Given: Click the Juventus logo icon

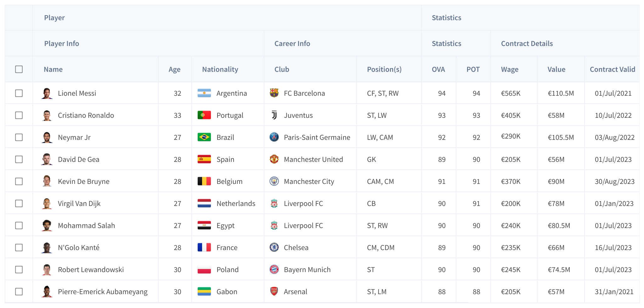Looking at the screenshot, I should (274, 115).
